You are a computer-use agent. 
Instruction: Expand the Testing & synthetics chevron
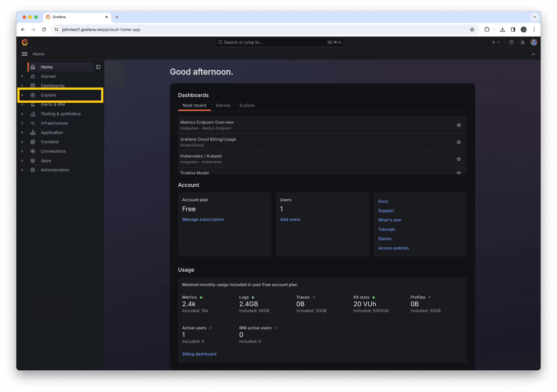(x=22, y=114)
